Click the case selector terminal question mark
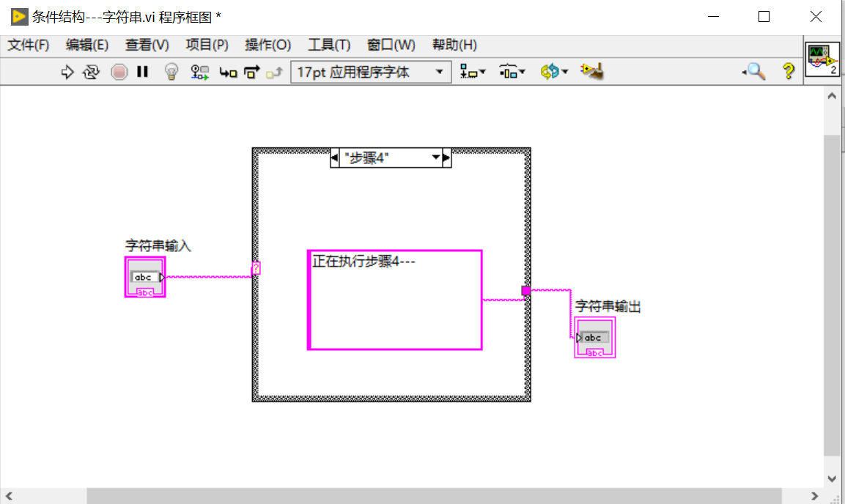This screenshot has width=845, height=504. (x=256, y=267)
